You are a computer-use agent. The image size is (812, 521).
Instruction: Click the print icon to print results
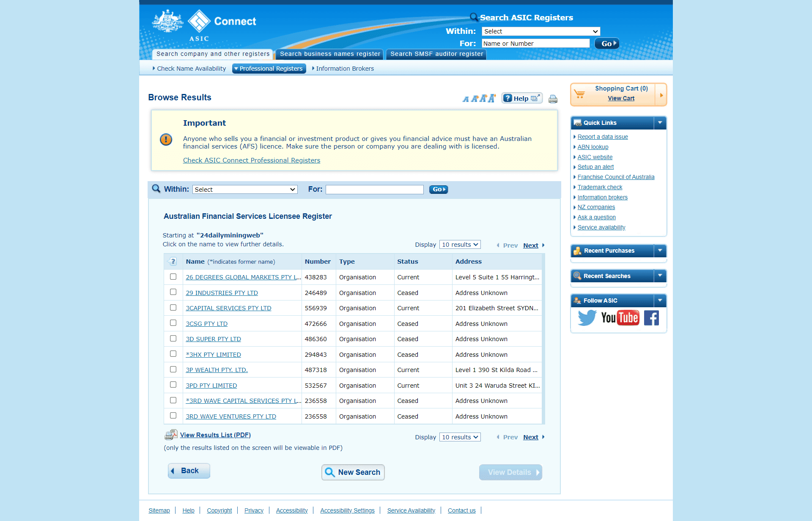coord(551,99)
